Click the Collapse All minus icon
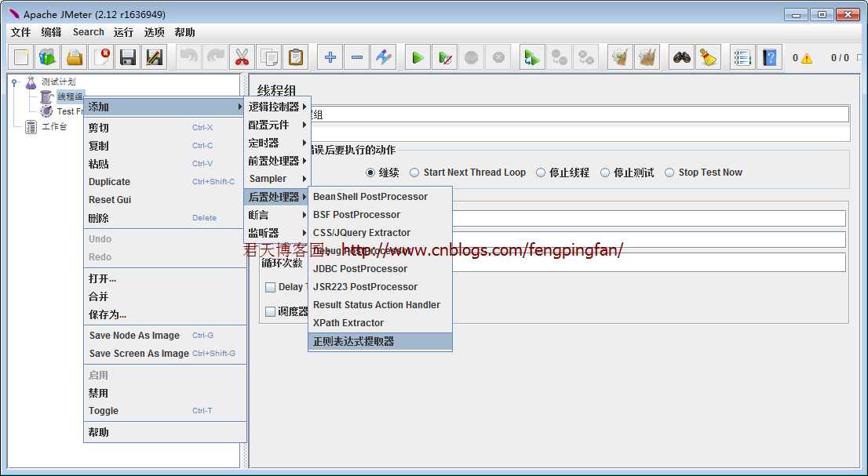This screenshot has width=868, height=476. (x=356, y=57)
